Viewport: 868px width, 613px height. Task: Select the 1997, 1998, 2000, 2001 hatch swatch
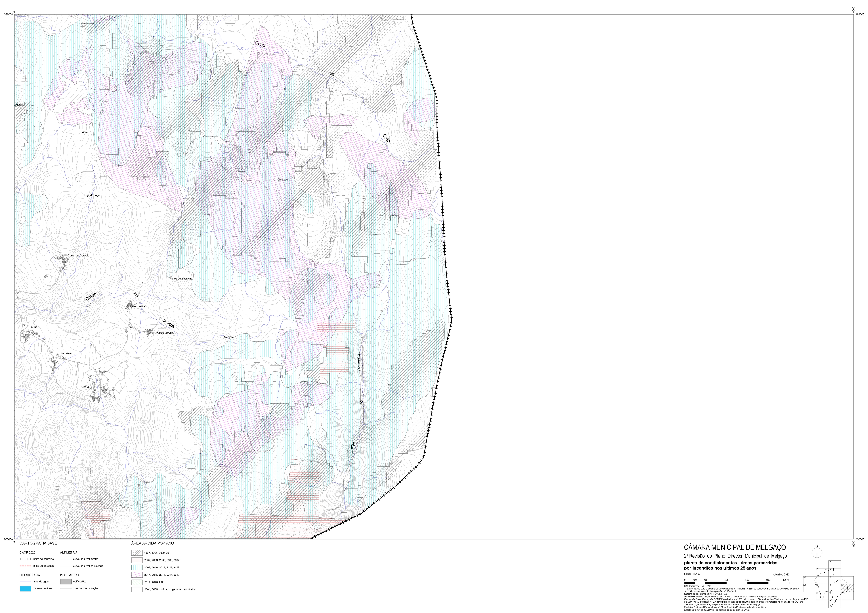coord(136,553)
